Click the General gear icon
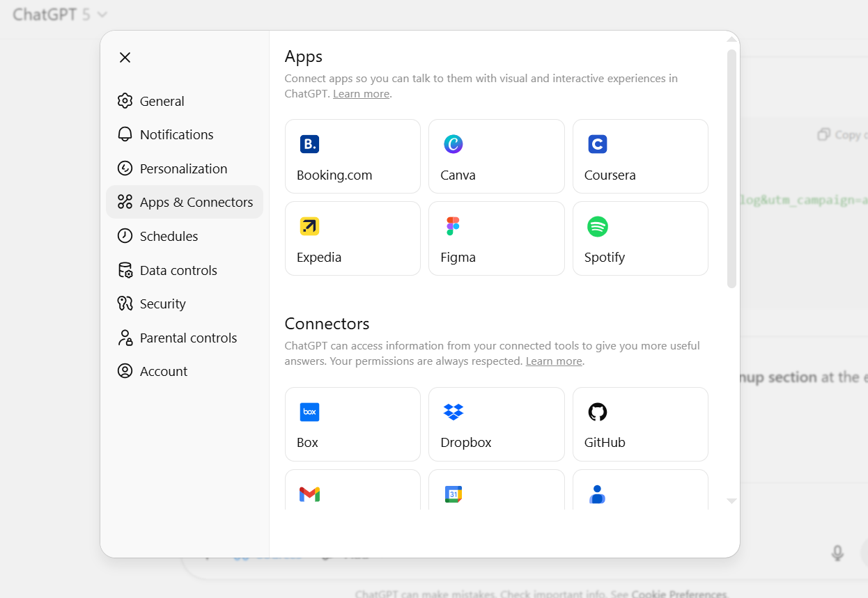The image size is (868, 598). [x=125, y=101]
